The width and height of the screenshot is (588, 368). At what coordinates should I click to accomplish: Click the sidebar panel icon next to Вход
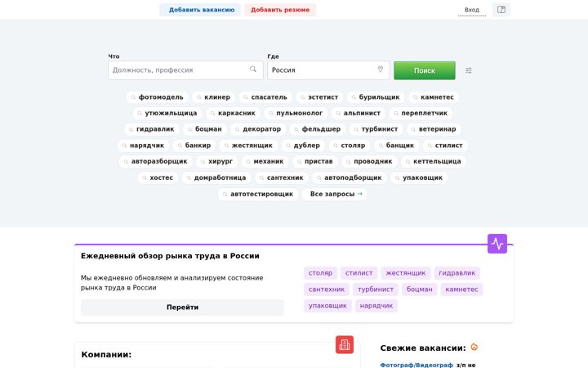[x=501, y=10]
